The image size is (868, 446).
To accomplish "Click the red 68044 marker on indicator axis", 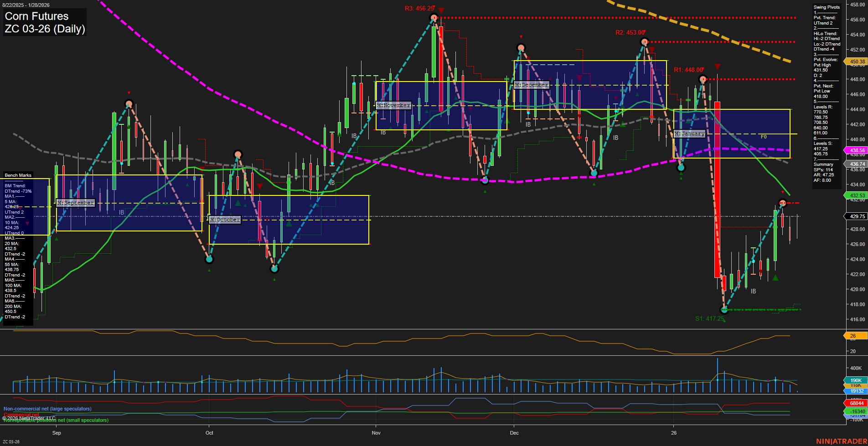I will [x=856, y=403].
